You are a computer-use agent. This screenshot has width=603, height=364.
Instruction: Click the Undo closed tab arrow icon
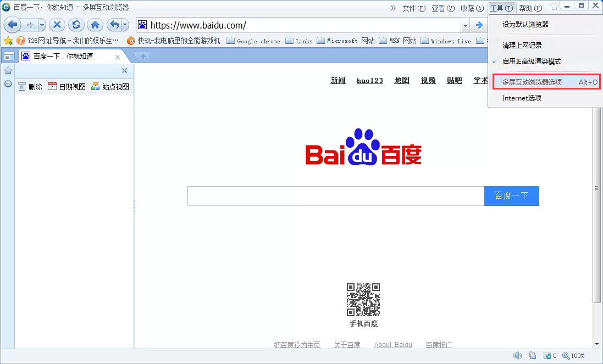pos(114,25)
